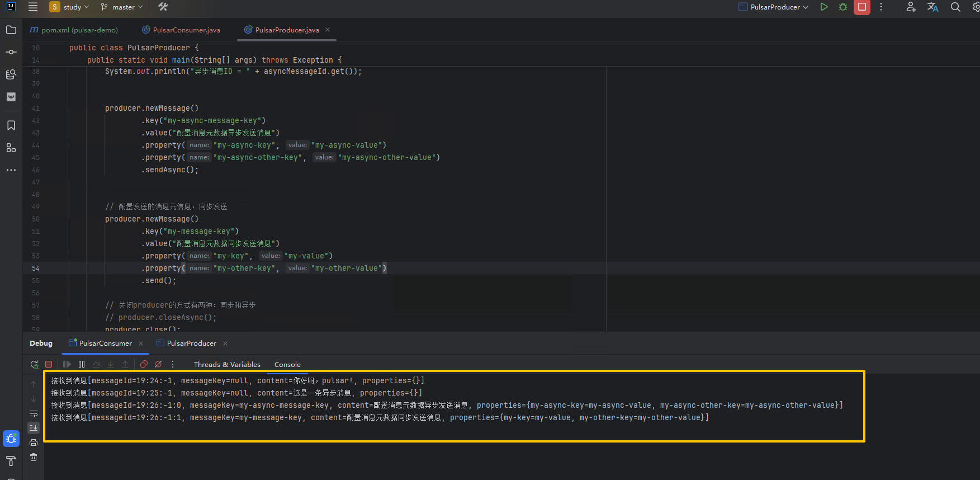This screenshot has width=980, height=480.
Task: Rerun the PulsarConsumer debug session
Action: [x=34, y=364]
